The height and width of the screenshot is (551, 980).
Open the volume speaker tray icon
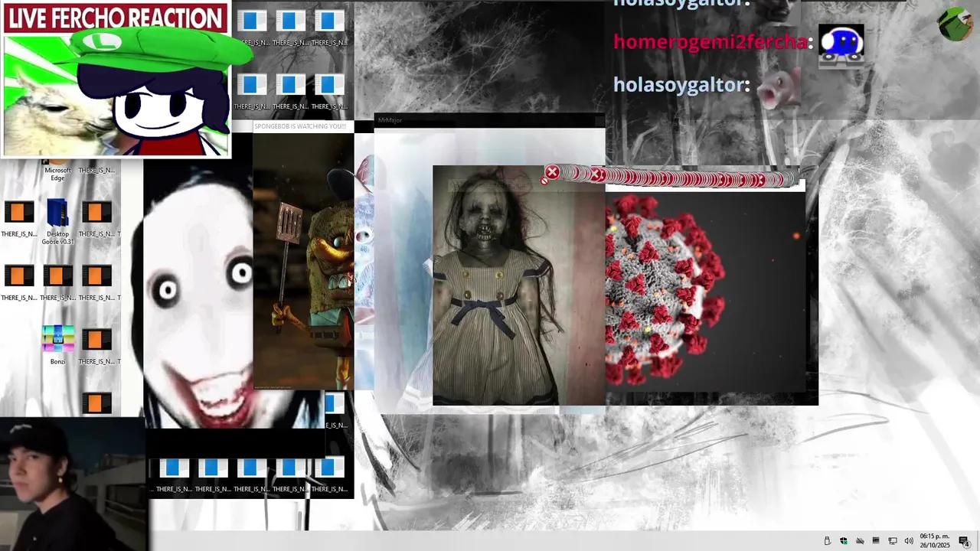click(909, 541)
